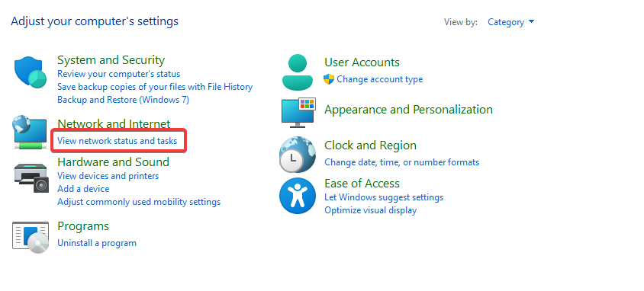
Task: Click the Ease of Access icon
Action: pyautogui.click(x=298, y=196)
